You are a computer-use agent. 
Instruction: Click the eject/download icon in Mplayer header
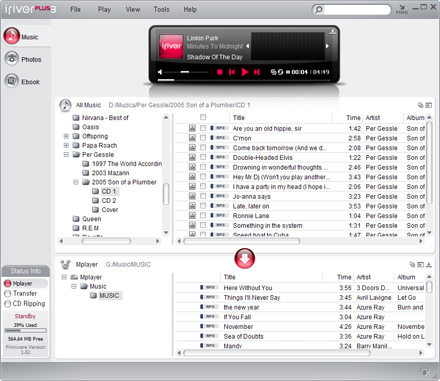pyautogui.click(x=429, y=265)
